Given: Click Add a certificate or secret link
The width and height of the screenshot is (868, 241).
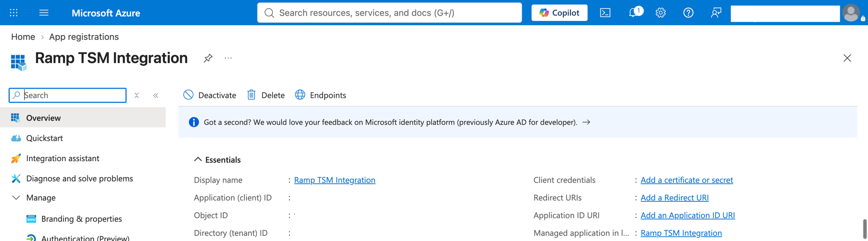Looking at the screenshot, I should [x=687, y=180].
